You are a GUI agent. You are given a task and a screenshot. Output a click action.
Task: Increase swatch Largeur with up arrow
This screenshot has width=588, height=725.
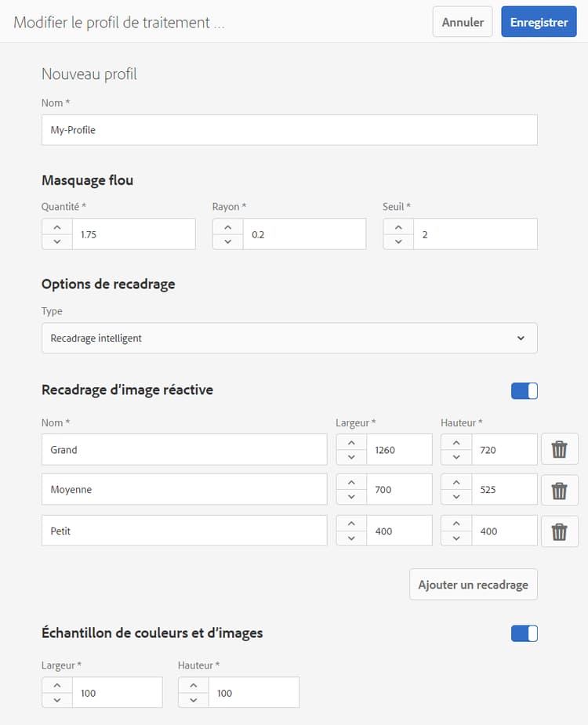pyautogui.click(x=56, y=685)
